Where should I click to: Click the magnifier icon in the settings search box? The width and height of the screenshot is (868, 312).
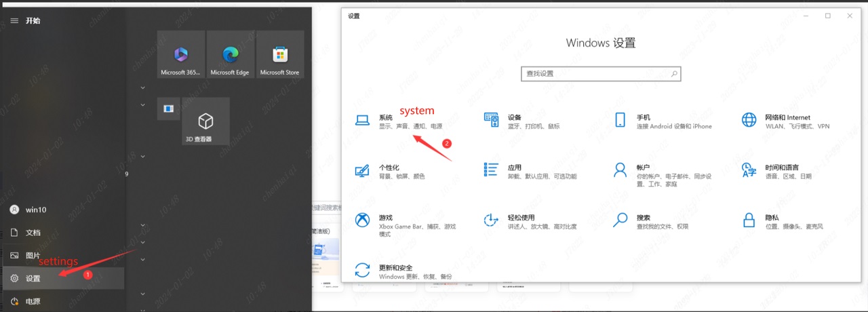coord(673,73)
